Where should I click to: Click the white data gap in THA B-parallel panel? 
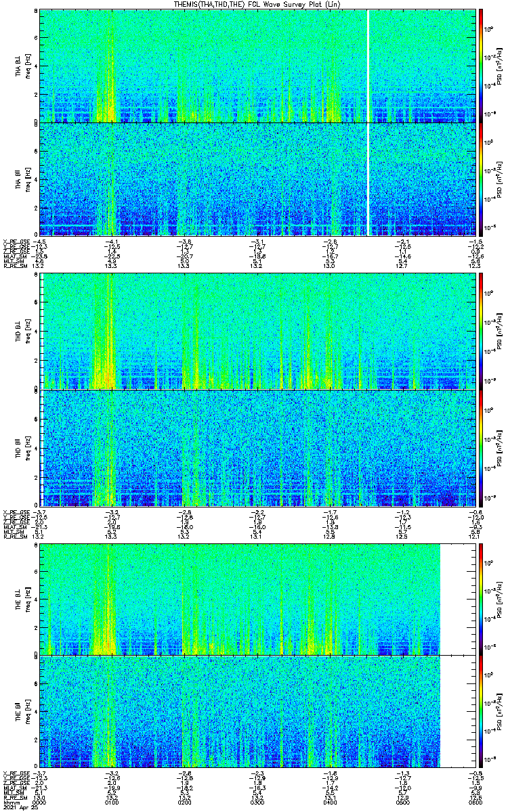pos(368,179)
